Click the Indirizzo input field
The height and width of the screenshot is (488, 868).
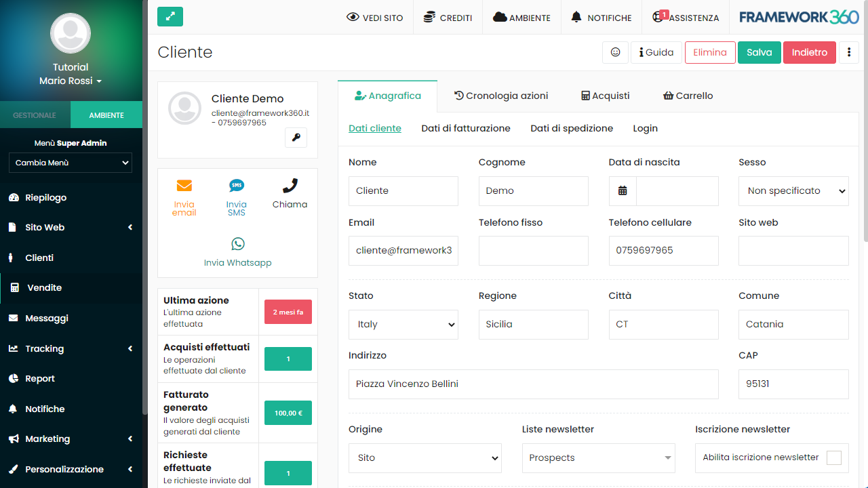tap(533, 384)
